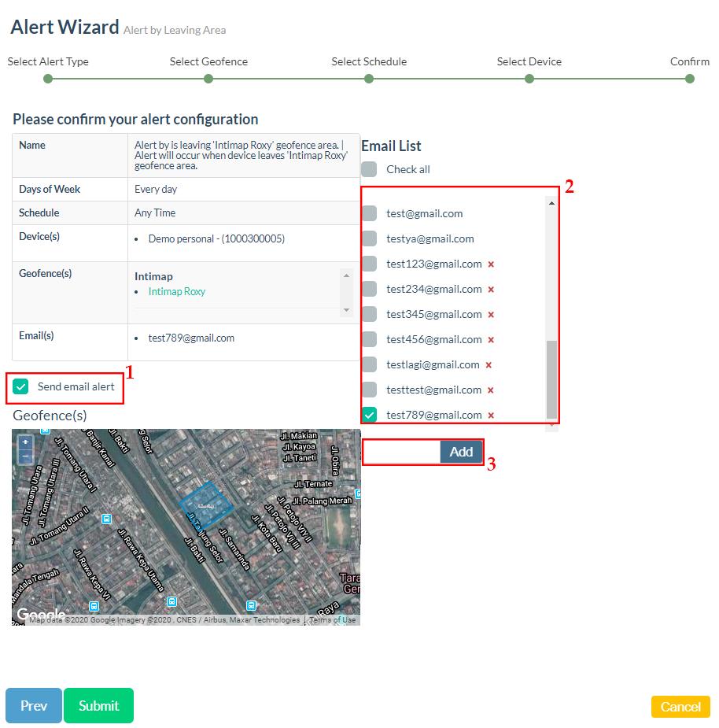Click red x beside test345@gmail.com

coord(491,315)
